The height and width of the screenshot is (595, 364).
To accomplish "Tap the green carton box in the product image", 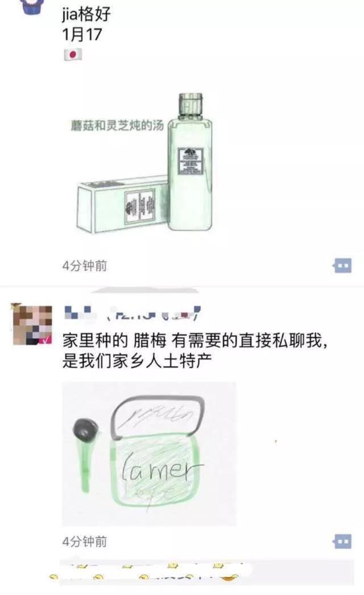I will pyautogui.click(x=122, y=205).
